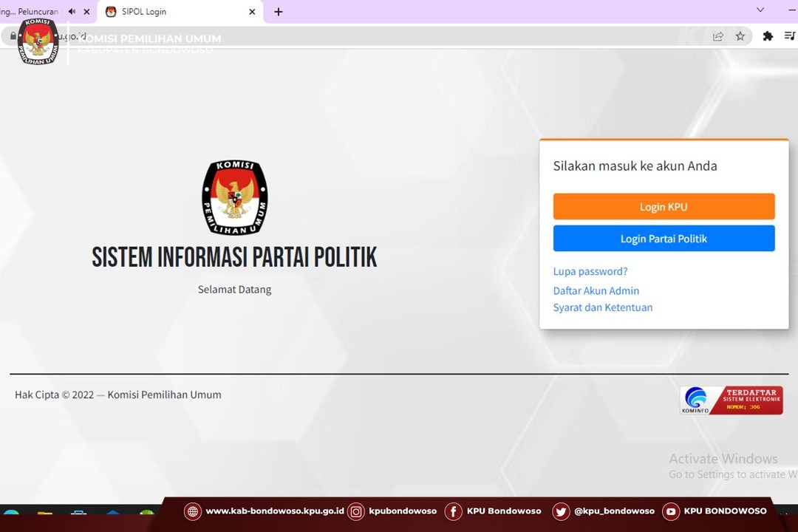
Task: Open the media controls icon in toolbar
Action: pyautogui.click(x=789, y=36)
